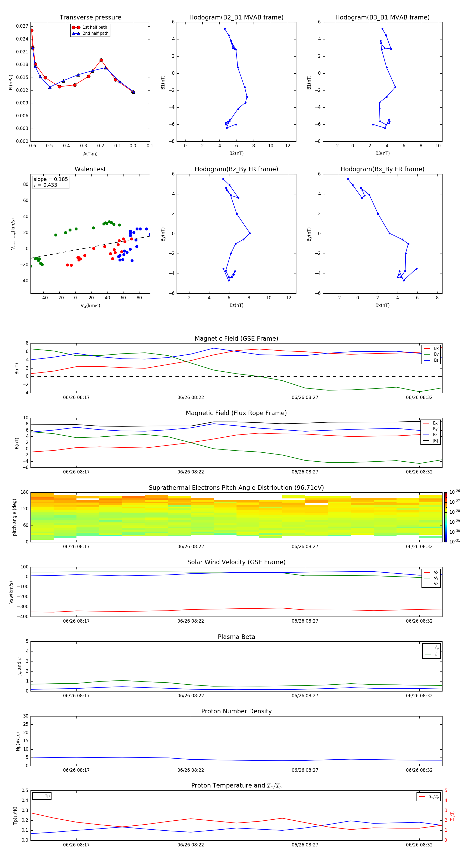This screenshot has width=473, height=868.
Task: Select the By' legend entry in Flux Rope panel
Action: (431, 429)
